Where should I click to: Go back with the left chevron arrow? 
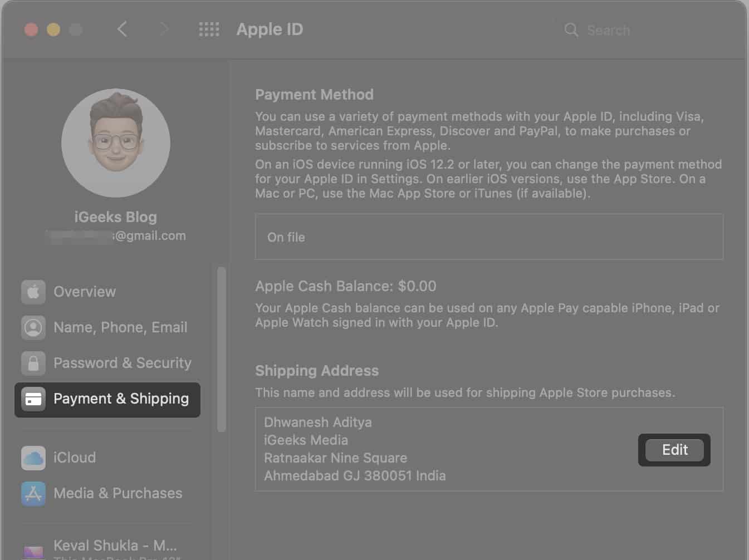coord(123,29)
